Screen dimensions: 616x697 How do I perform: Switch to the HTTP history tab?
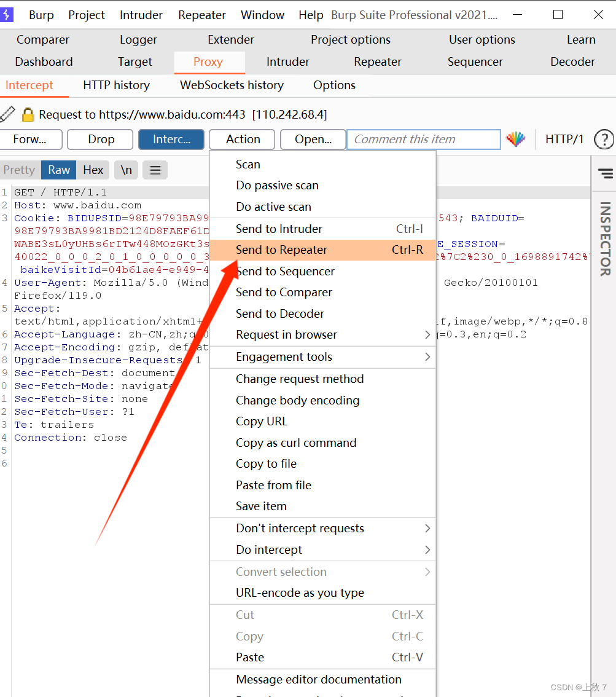[116, 85]
